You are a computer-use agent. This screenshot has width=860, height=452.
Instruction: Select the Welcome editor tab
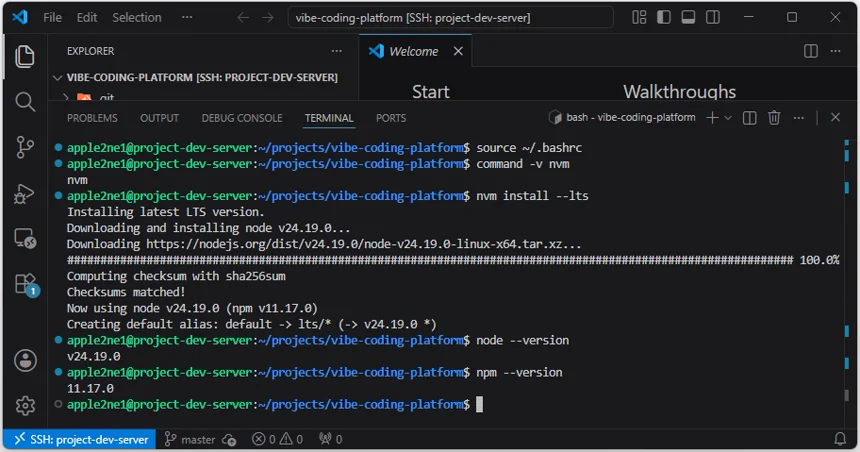coord(415,51)
